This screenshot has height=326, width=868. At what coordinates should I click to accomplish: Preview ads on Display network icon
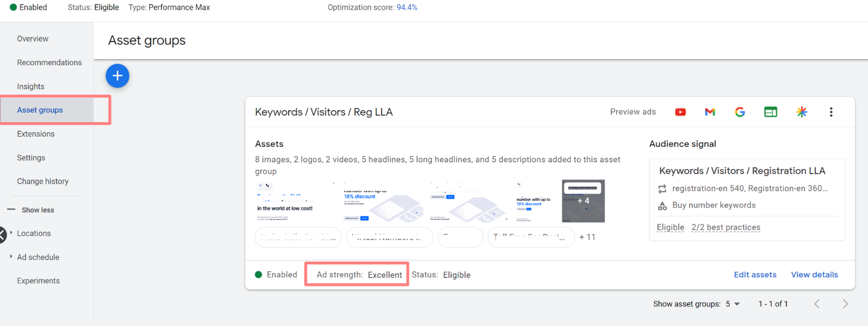[770, 112]
